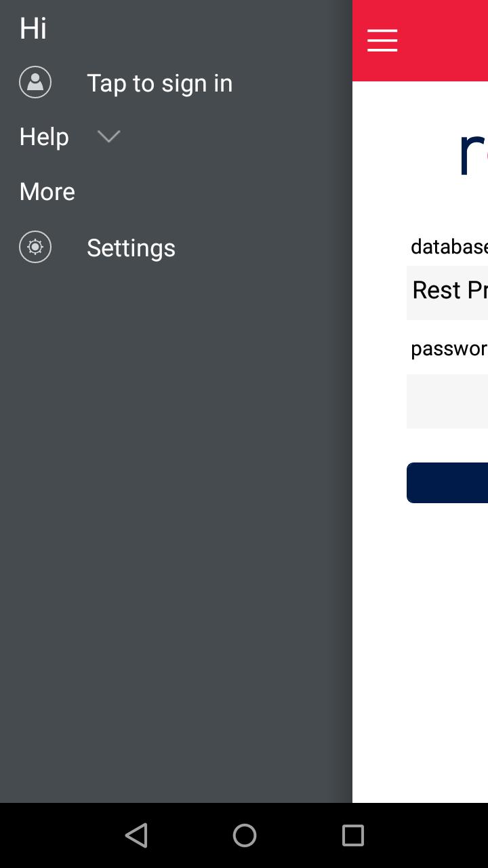Click the Hi greeting header
The width and height of the screenshot is (488, 868).
(x=33, y=28)
